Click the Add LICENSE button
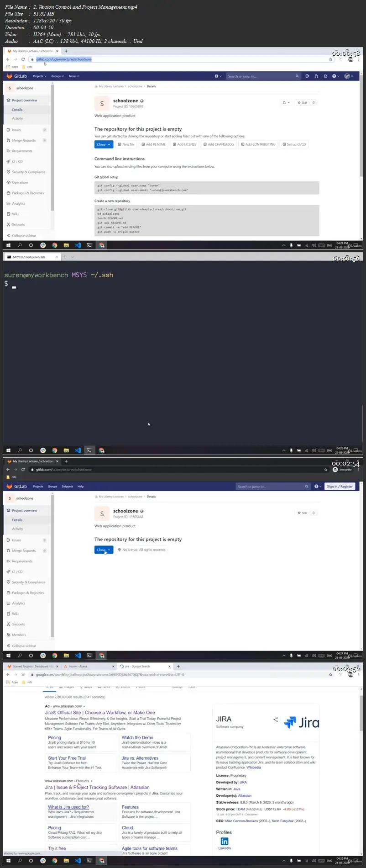This screenshot has height=868, width=366. pos(184,144)
